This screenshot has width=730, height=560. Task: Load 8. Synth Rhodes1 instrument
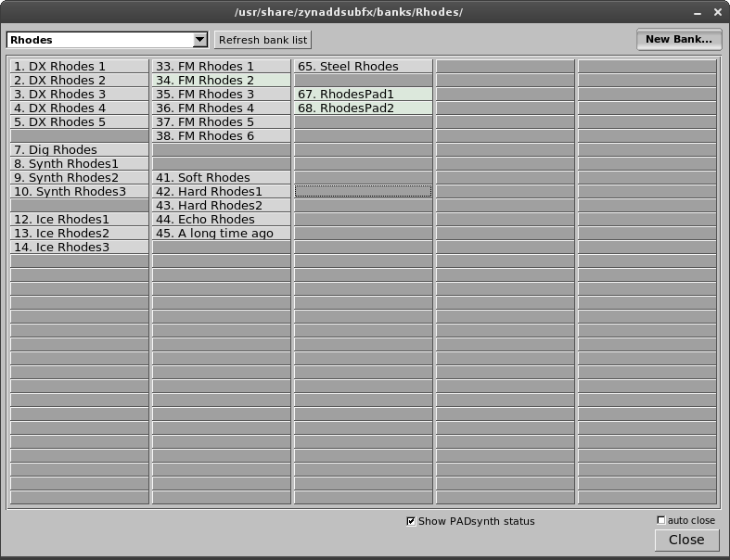tap(79, 164)
